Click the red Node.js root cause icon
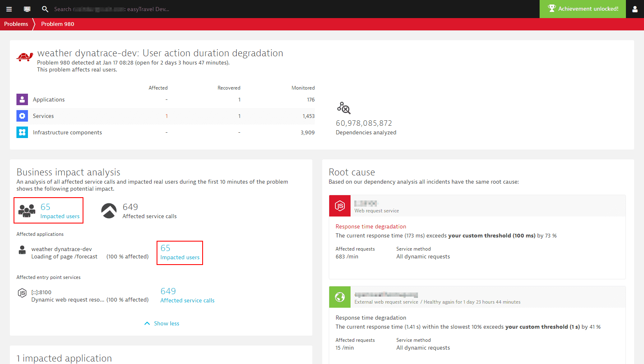644x364 pixels. [x=340, y=206]
